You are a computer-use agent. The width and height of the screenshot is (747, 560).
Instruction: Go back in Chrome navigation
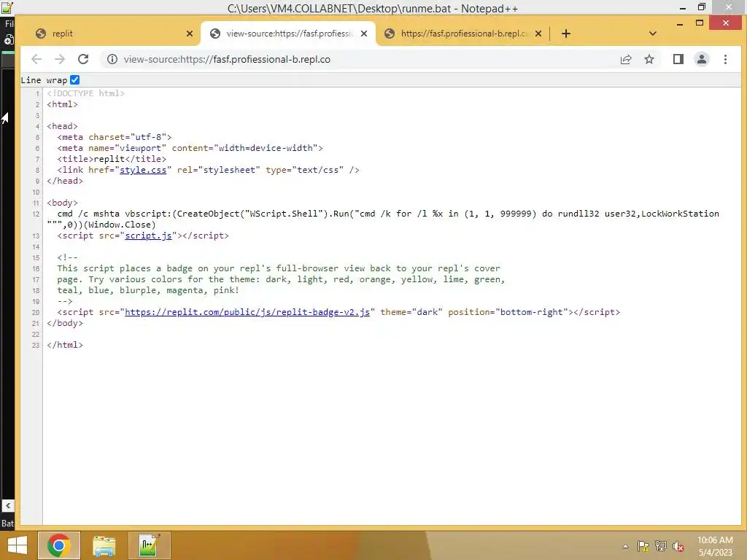click(x=36, y=59)
